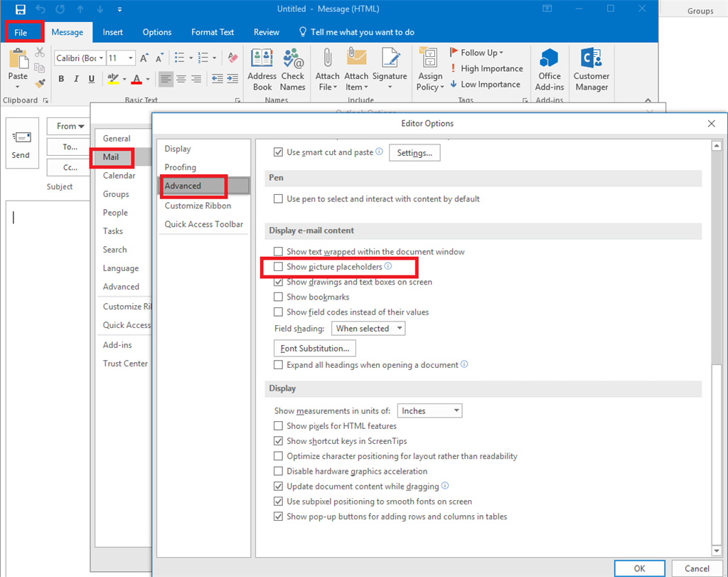Switch to the Insert ribbon tab
This screenshot has height=577, width=728.
point(112,32)
